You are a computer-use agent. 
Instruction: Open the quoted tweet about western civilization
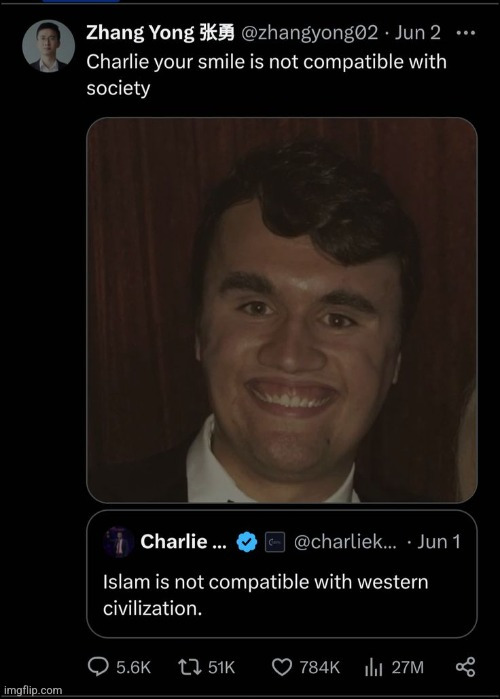pos(282,574)
